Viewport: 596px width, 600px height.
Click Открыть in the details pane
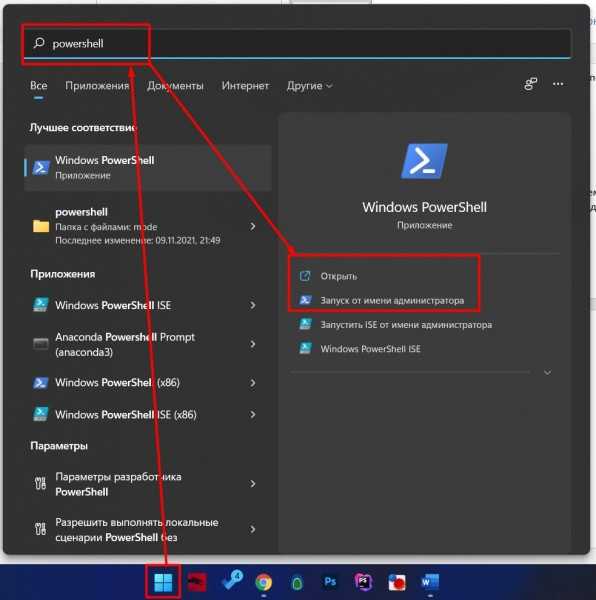(x=339, y=276)
